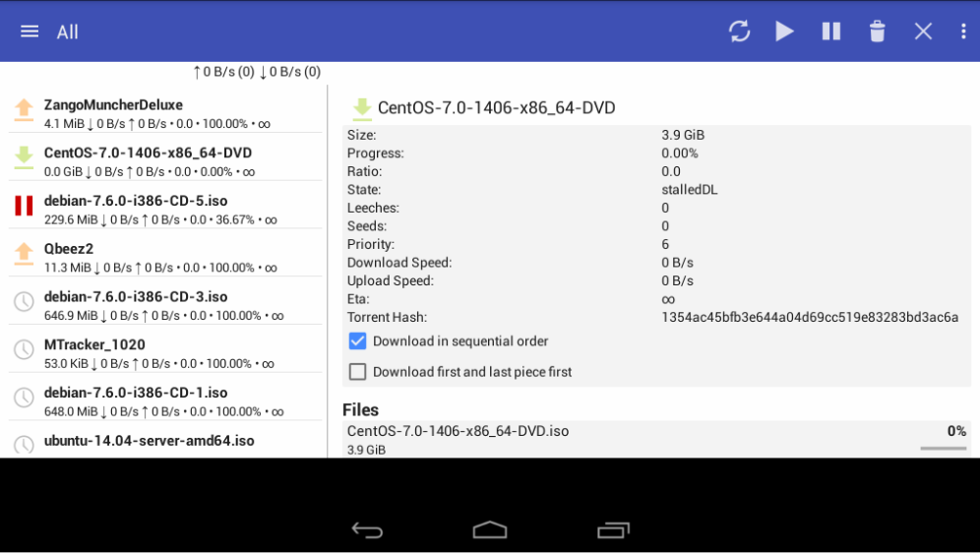Click the X icon in toolbar

tap(923, 31)
